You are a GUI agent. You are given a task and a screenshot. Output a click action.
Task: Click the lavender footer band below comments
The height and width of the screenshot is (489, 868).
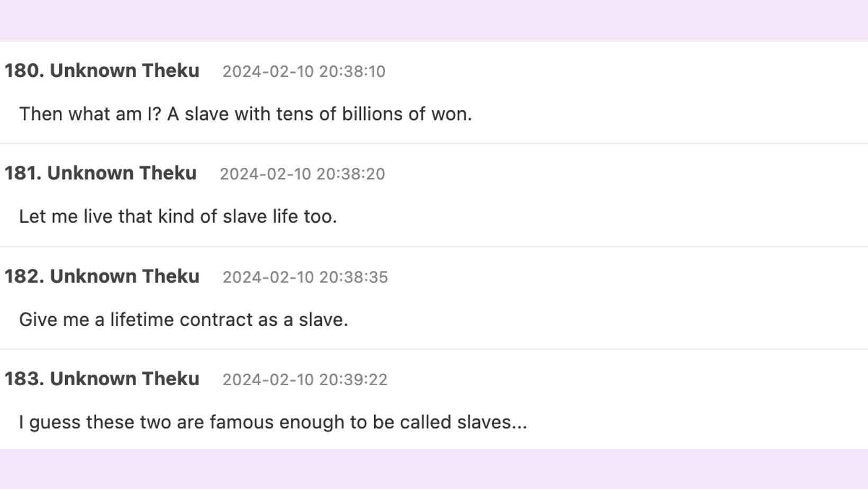(x=434, y=469)
